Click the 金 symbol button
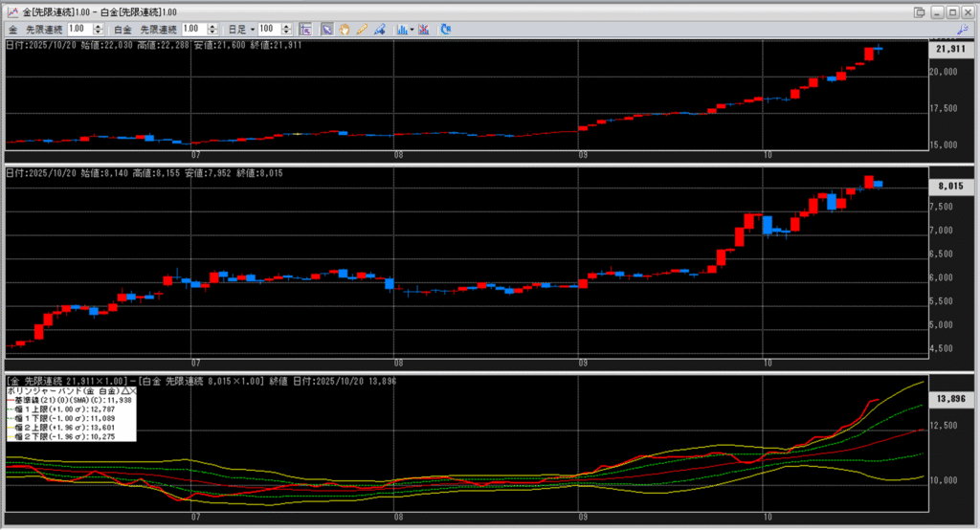980x530 pixels. (x=12, y=30)
